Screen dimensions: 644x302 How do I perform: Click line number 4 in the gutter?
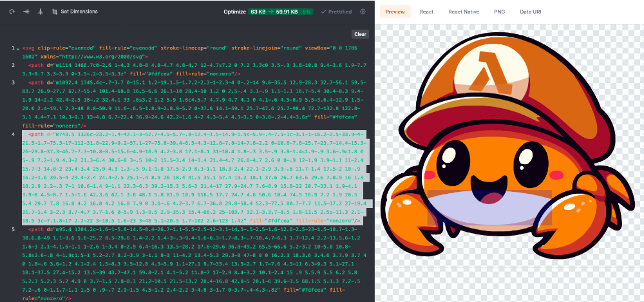coord(13,135)
